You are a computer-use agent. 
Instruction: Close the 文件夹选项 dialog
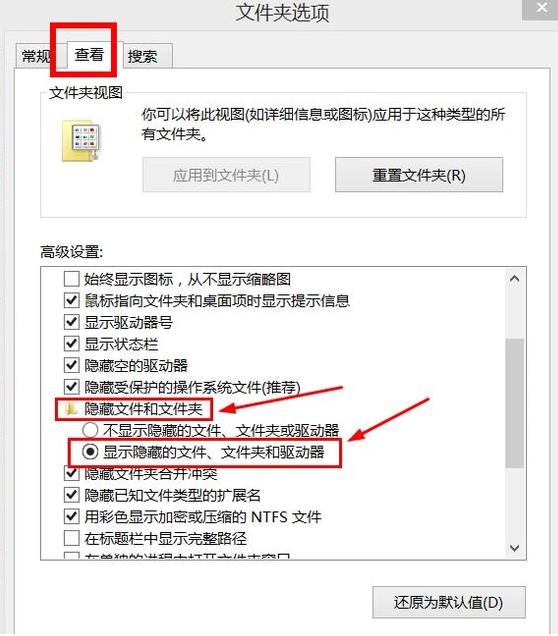click(542, 7)
